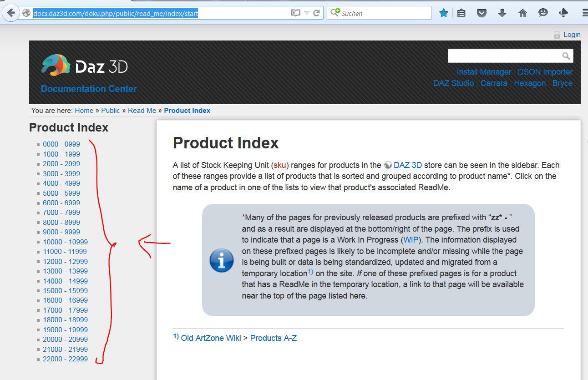Navigate to Read Me in the breadcrumb
The image size is (588, 380).
point(142,111)
